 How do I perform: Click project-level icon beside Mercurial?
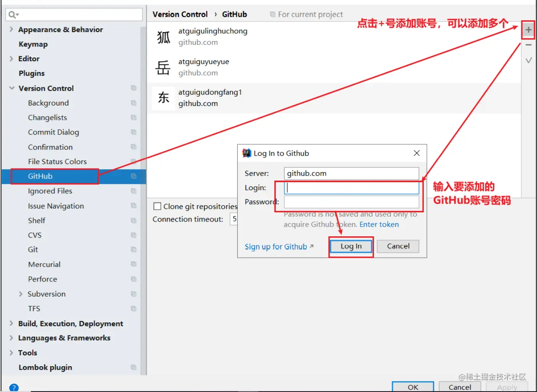(x=133, y=265)
